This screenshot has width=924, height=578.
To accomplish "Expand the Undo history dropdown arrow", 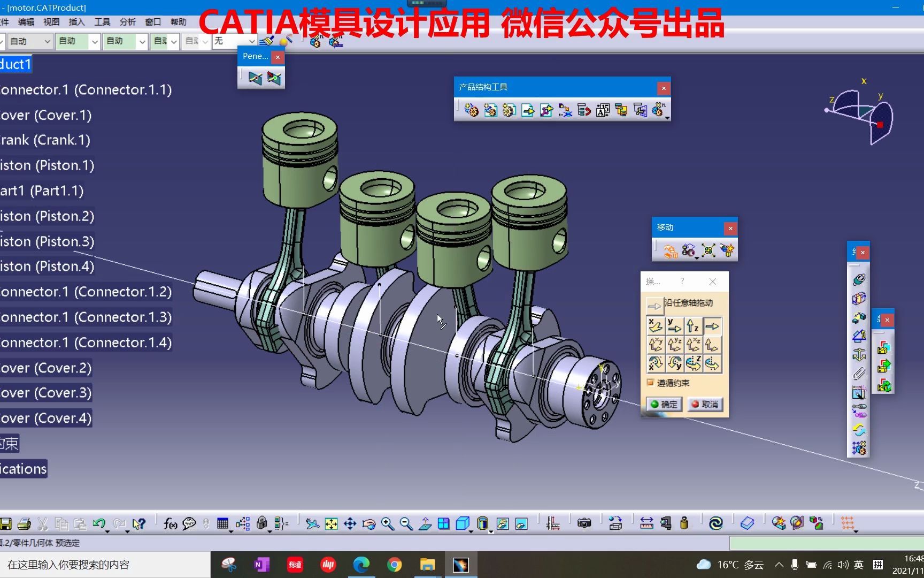I will pyautogui.click(x=107, y=531).
